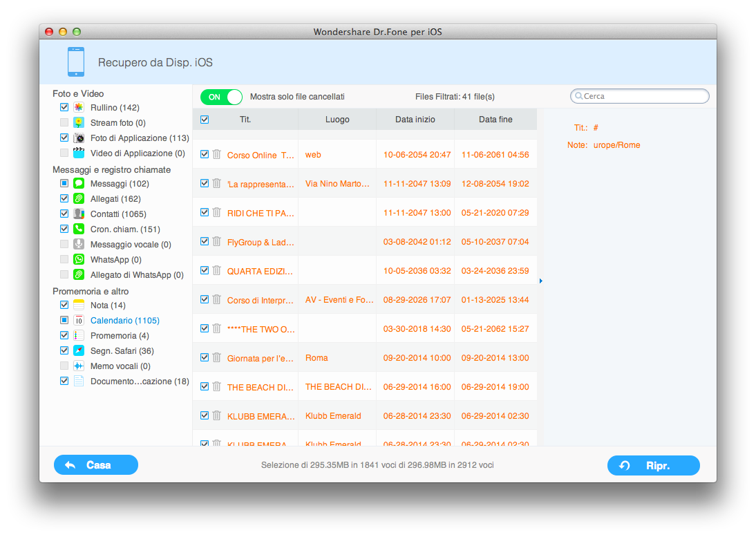Click the Stream foto sunflower icon
This screenshot has height=537, width=756.
click(79, 122)
